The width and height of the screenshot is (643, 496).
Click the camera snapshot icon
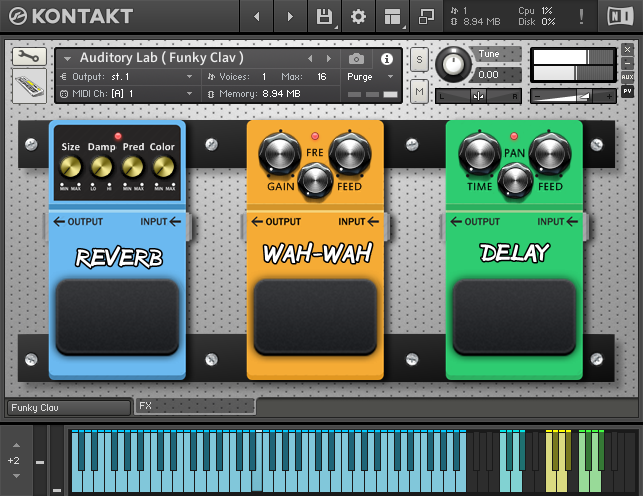pyautogui.click(x=356, y=59)
